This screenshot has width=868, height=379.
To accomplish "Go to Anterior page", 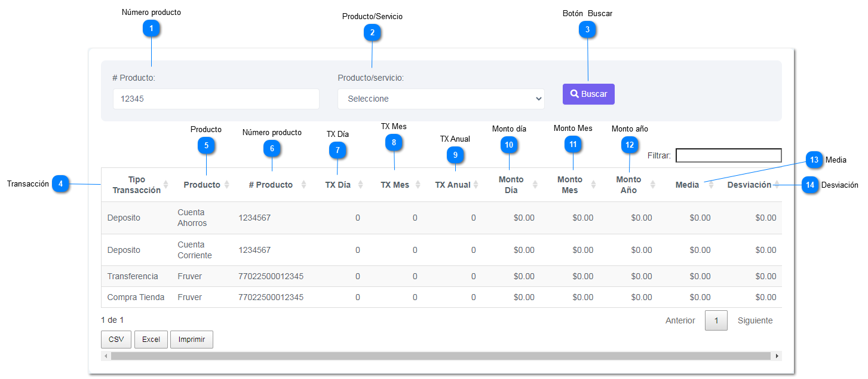I will pyautogui.click(x=680, y=320).
